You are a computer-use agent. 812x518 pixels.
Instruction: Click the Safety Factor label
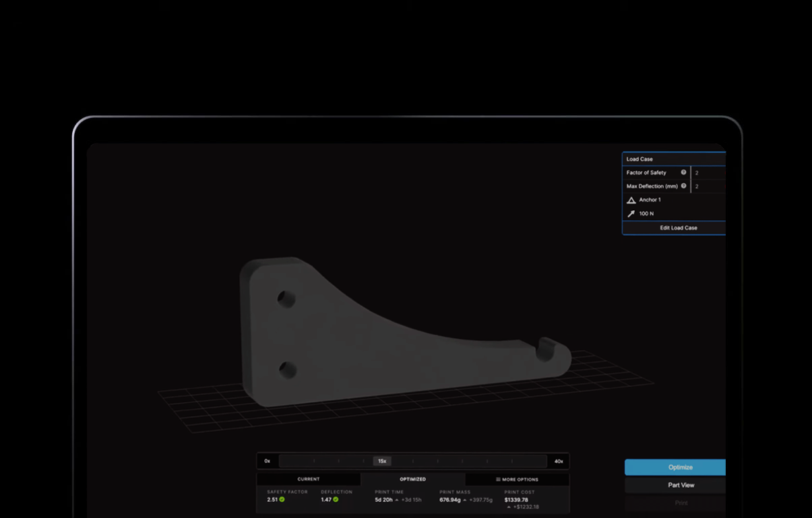pyautogui.click(x=287, y=492)
